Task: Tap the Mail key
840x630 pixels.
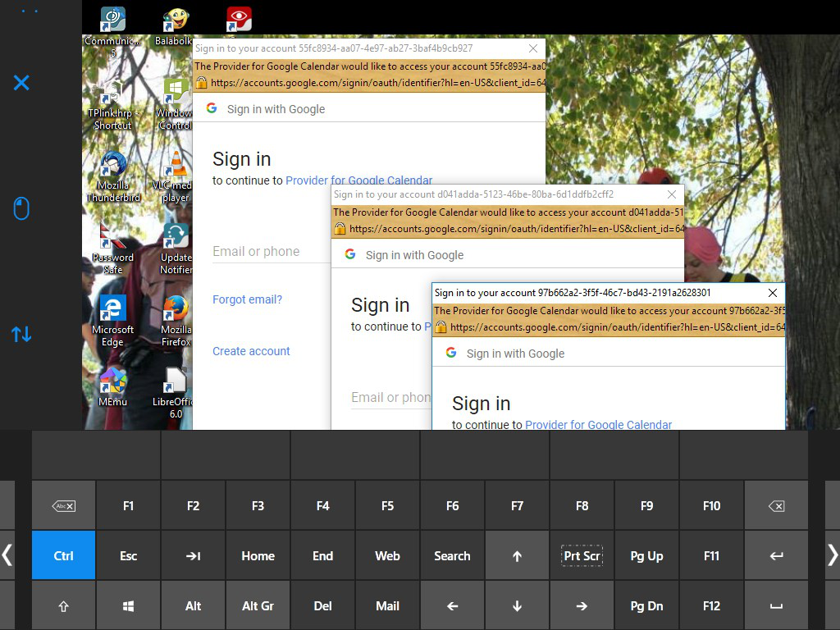Action: 387,606
